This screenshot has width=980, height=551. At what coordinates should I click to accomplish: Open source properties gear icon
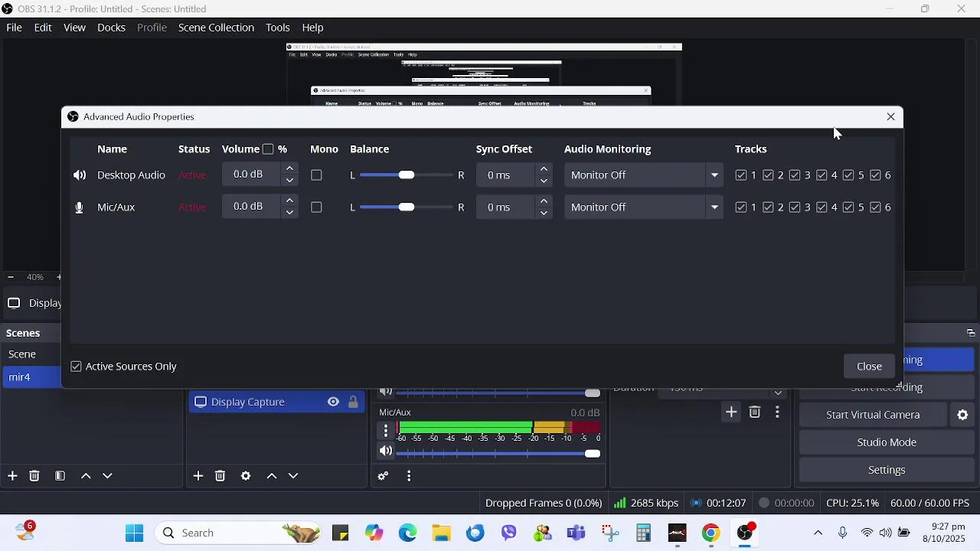(246, 476)
